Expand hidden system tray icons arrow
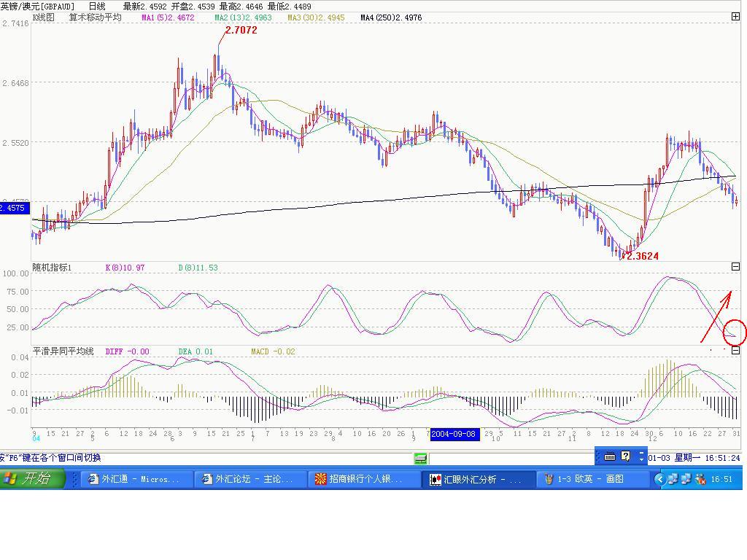This screenshot has width=747, height=560. click(659, 479)
